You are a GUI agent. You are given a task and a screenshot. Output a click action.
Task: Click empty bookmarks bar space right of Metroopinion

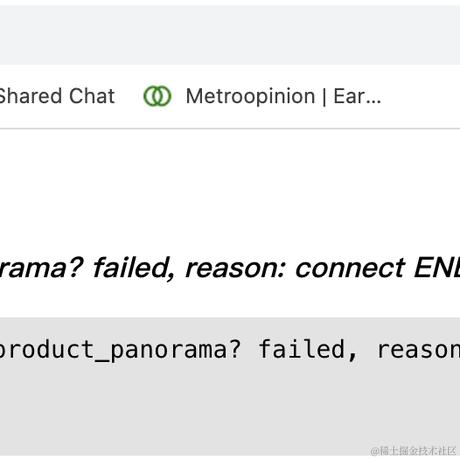[420, 97]
